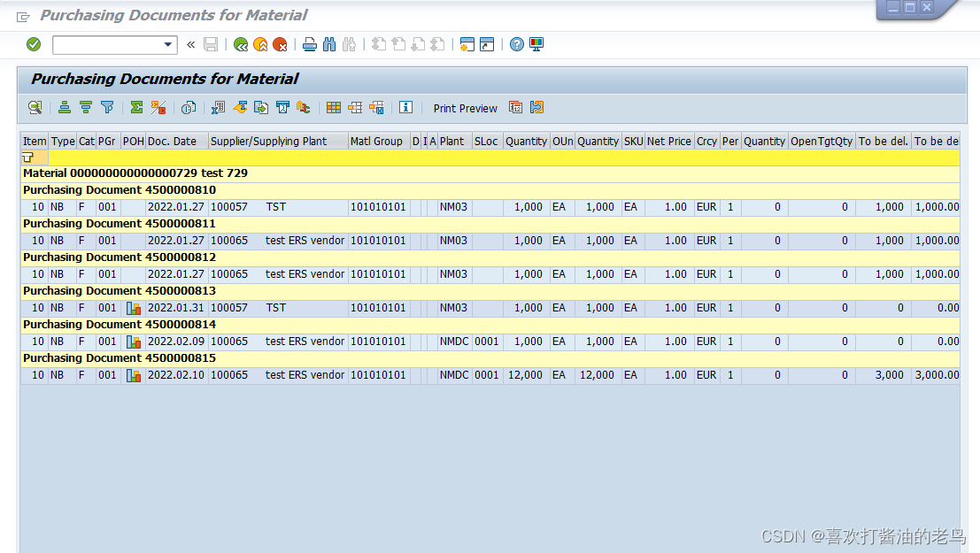The width and height of the screenshot is (980, 553).
Task: Click the Save diskette icon
Action: click(x=211, y=44)
